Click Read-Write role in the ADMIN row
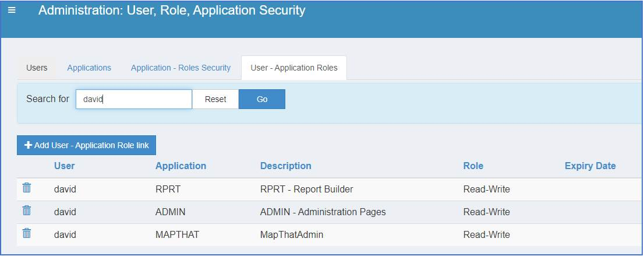644x256 pixels. (x=487, y=212)
